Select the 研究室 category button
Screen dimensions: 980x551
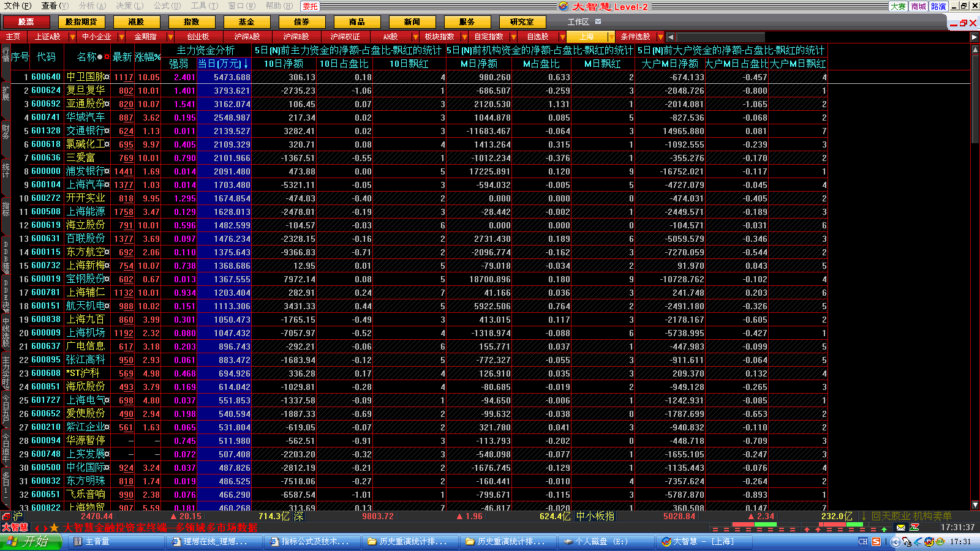[x=522, y=22]
